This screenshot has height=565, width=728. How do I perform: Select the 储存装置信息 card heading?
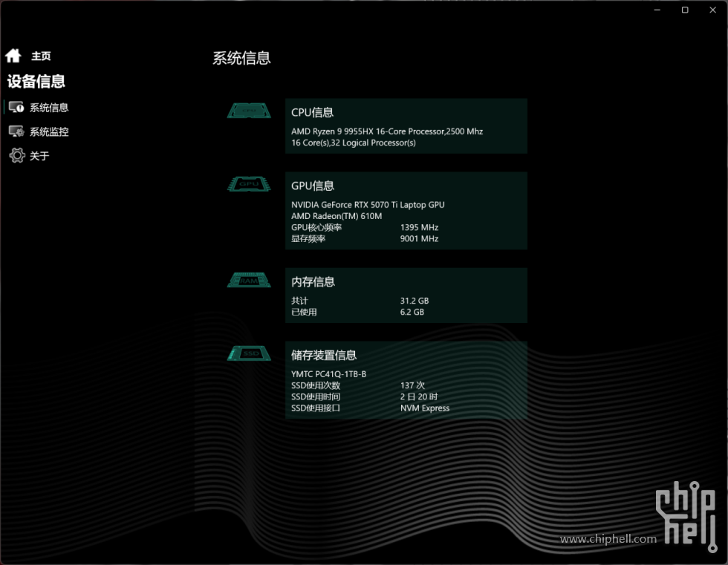[x=324, y=355]
